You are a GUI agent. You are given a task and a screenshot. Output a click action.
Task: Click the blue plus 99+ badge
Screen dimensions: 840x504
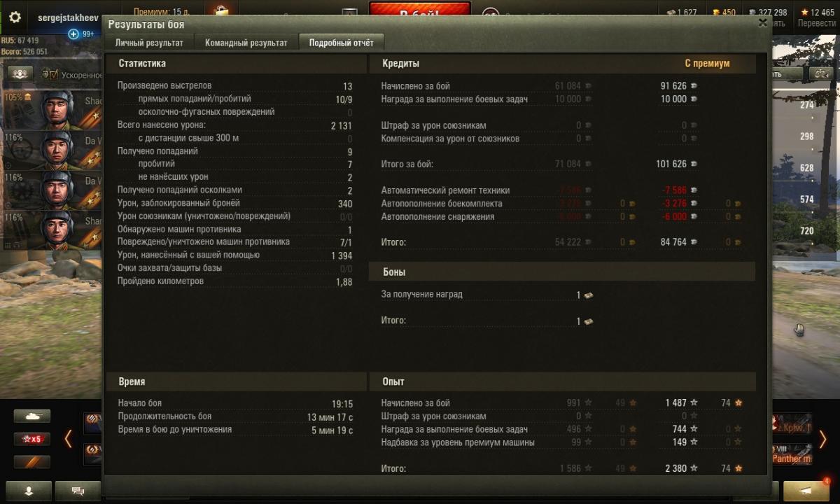81,34
